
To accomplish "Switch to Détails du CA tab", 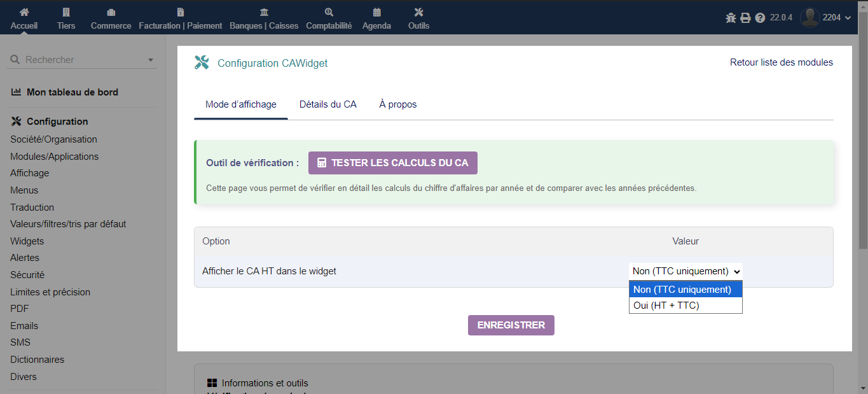I will click(328, 104).
